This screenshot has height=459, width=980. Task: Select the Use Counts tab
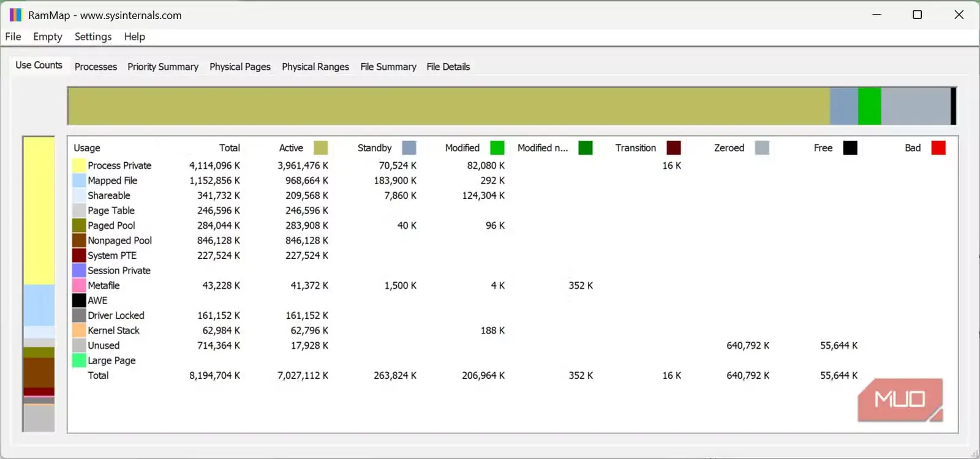[x=39, y=65]
